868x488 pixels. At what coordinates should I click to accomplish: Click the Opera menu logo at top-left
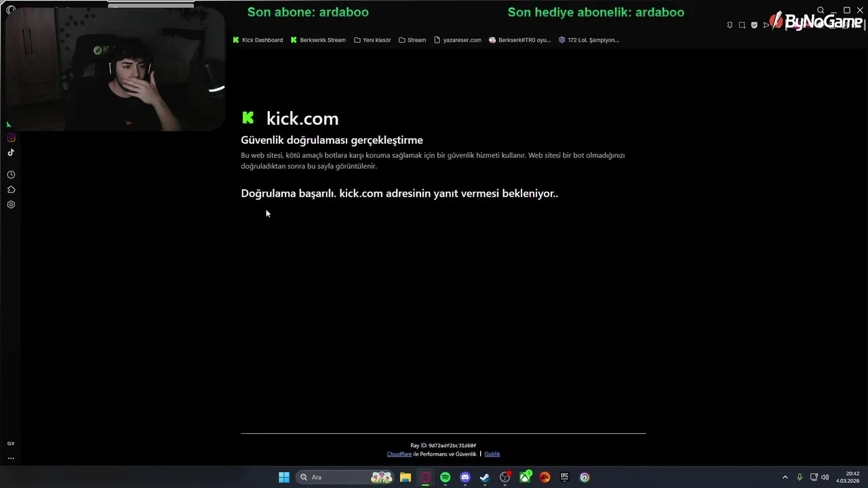click(x=10, y=9)
